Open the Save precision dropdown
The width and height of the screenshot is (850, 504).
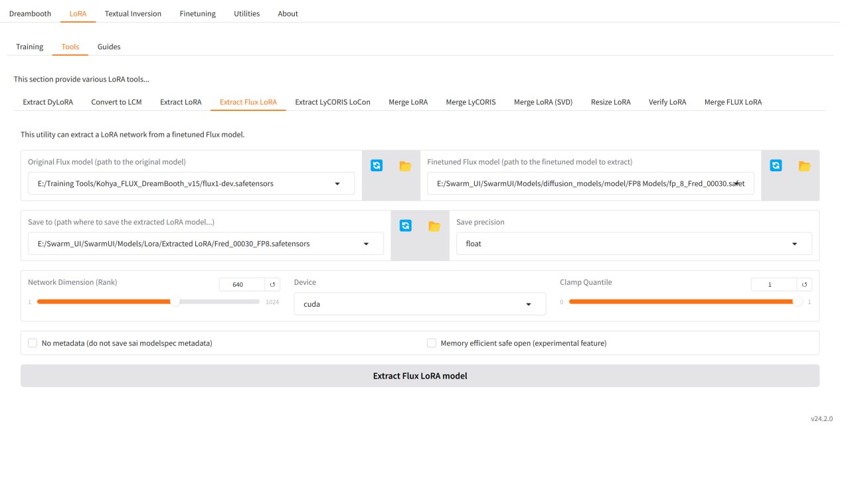(x=795, y=244)
